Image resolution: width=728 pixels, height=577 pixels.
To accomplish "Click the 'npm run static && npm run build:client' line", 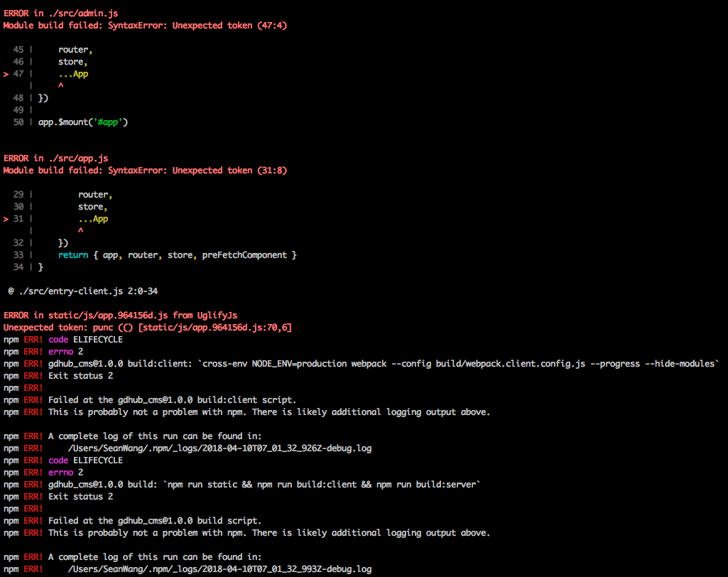I will click(x=242, y=485).
